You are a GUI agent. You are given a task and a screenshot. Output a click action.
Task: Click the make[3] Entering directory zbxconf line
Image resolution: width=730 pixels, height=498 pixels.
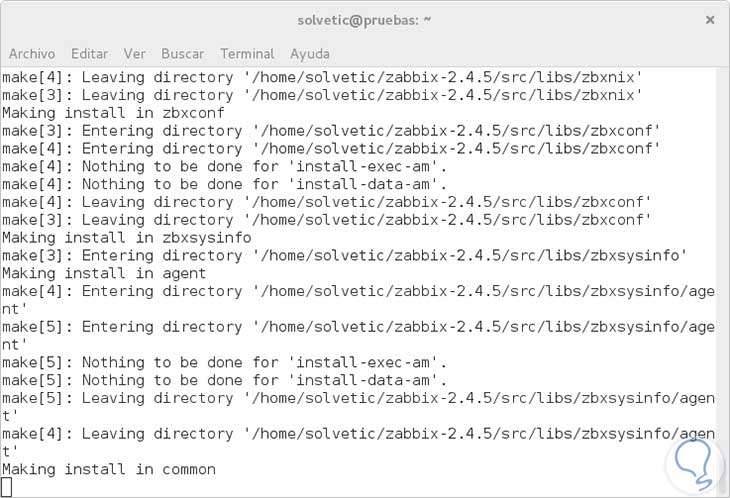point(331,131)
